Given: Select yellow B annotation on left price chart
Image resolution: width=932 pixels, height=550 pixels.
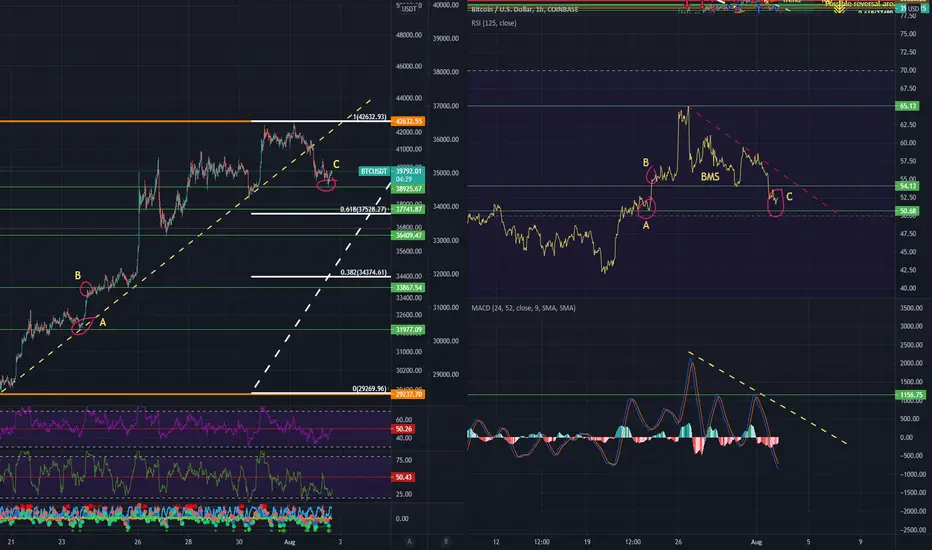Looking at the screenshot, I should [77, 276].
